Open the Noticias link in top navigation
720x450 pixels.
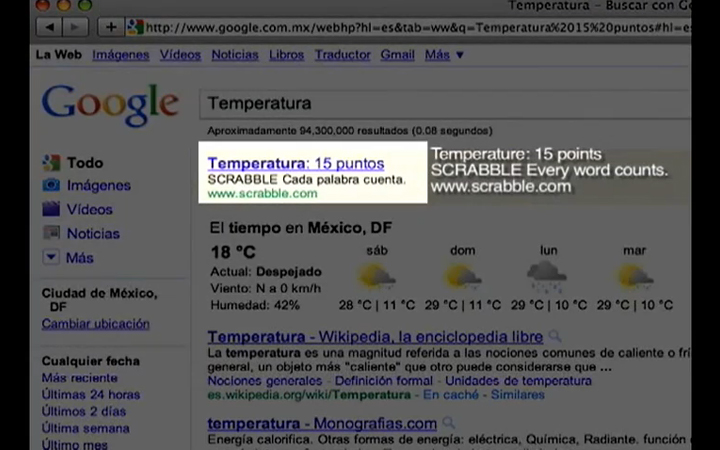coord(235,55)
